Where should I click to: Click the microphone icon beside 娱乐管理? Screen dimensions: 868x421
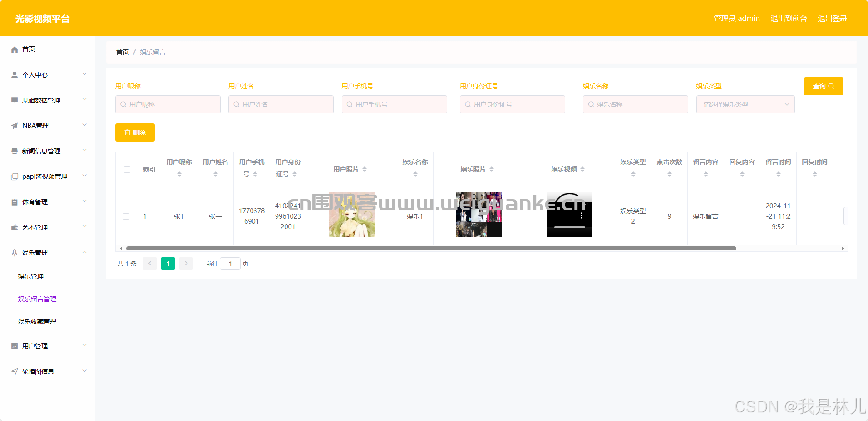[x=15, y=253]
